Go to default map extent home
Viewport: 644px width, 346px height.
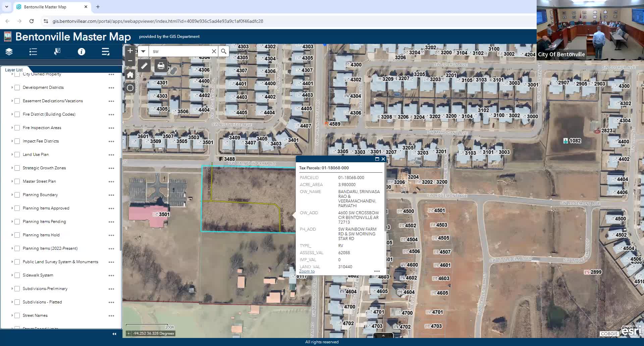coord(130,75)
